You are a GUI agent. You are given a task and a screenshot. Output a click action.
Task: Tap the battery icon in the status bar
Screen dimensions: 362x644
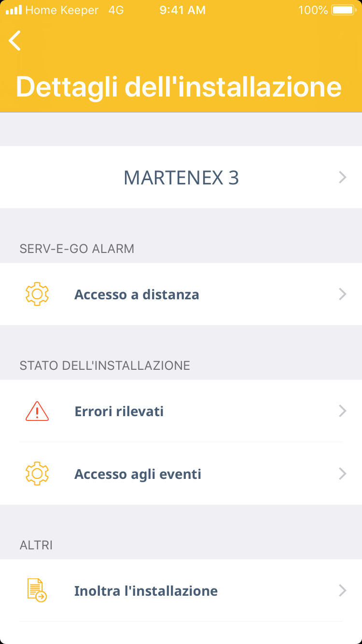343,10
